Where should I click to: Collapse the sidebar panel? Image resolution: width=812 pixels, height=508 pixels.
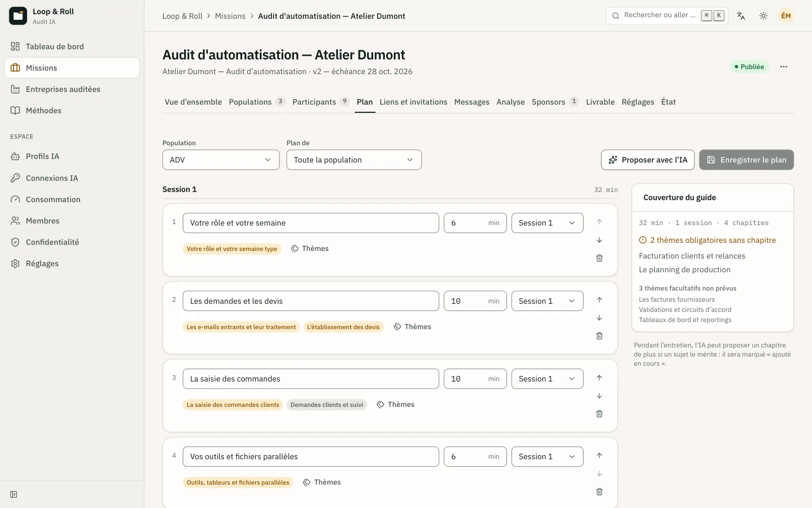14,494
